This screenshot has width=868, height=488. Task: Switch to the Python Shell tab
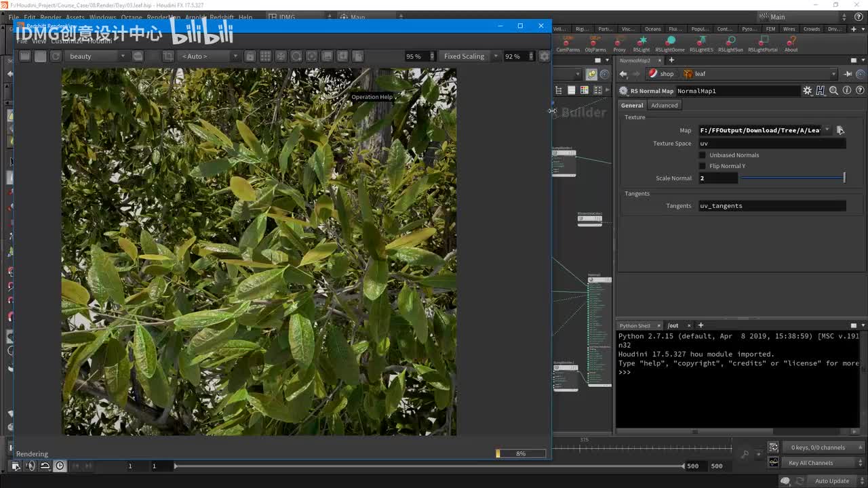tap(635, 325)
